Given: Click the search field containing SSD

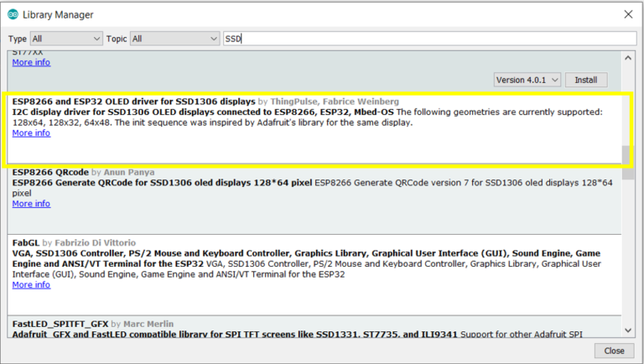Looking at the screenshot, I should [430, 39].
